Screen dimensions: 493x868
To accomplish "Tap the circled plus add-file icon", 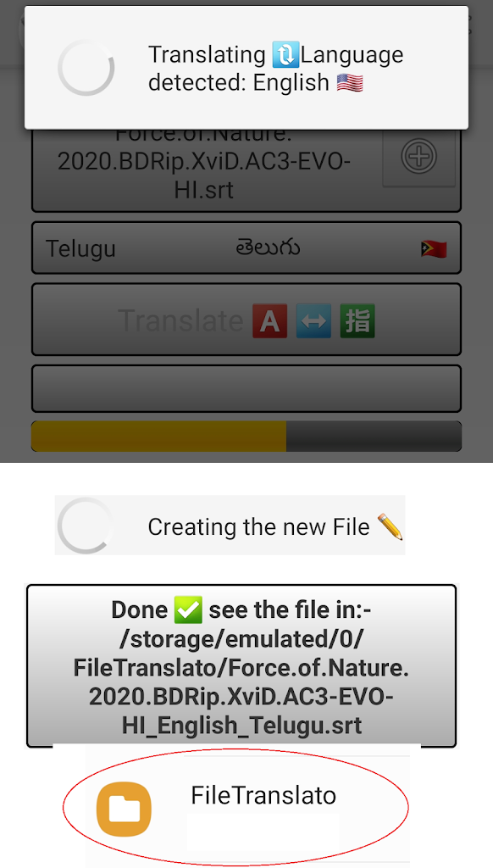I will pyautogui.click(x=418, y=157).
